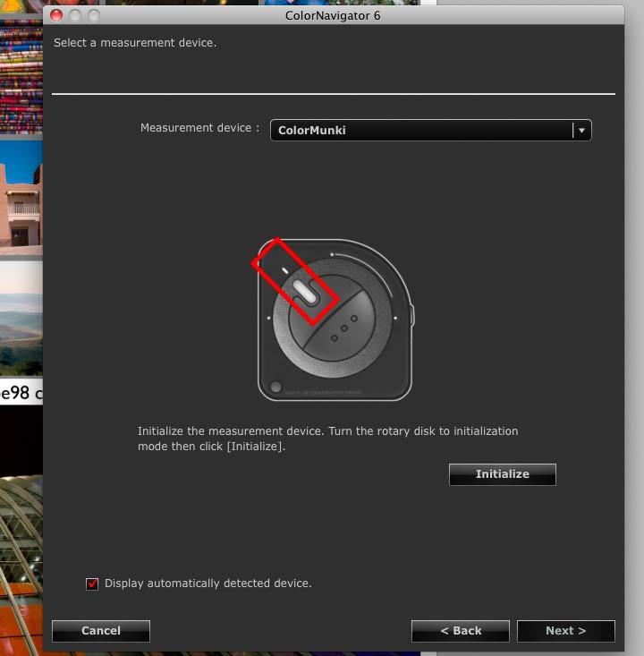Click the ColorMunki device illustration
This screenshot has height=656, width=644.
[x=335, y=319]
